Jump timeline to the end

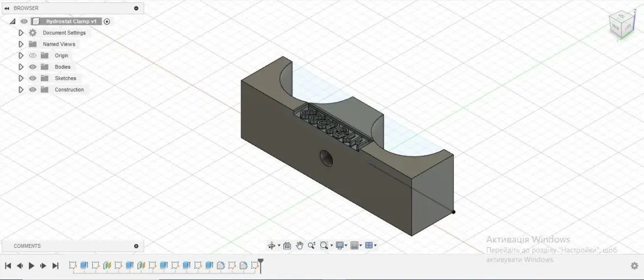[55, 266]
